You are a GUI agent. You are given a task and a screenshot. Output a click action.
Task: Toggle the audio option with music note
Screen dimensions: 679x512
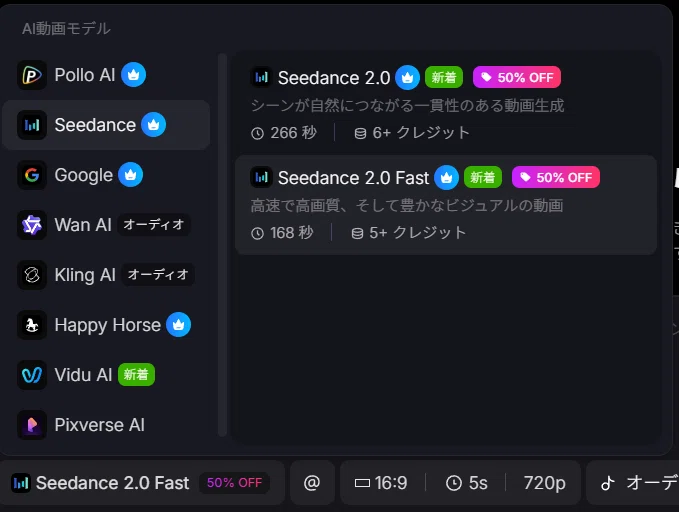(x=633, y=483)
